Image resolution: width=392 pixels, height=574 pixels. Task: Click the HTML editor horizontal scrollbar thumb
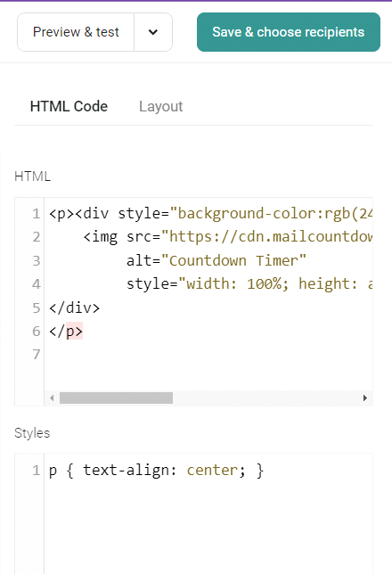click(116, 398)
